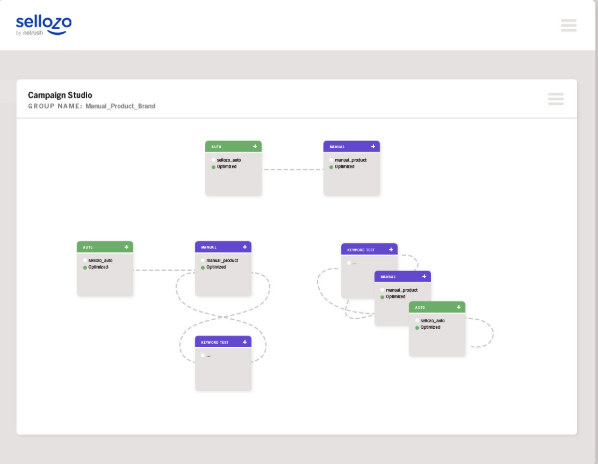Click plus on the bottom KEYWORD TEST card
598x464 pixels.
tap(244, 342)
